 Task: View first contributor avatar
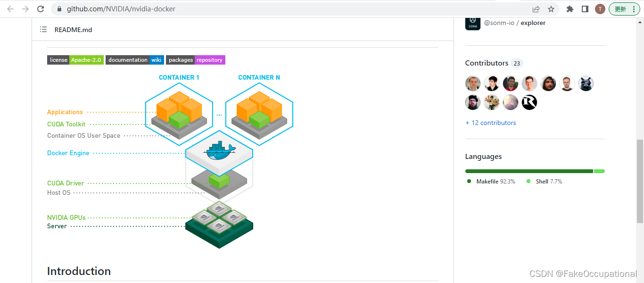tap(473, 83)
